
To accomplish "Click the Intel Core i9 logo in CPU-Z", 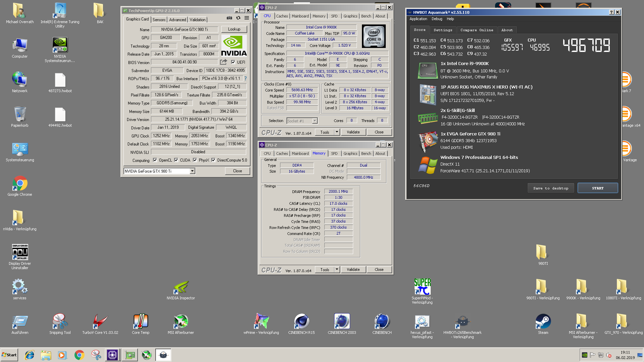I will point(374,36).
